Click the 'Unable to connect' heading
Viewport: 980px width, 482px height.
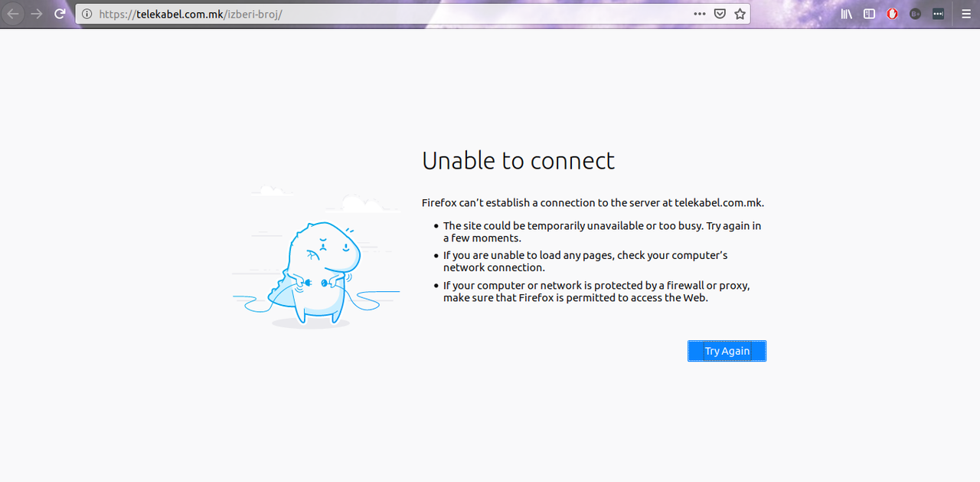point(518,160)
